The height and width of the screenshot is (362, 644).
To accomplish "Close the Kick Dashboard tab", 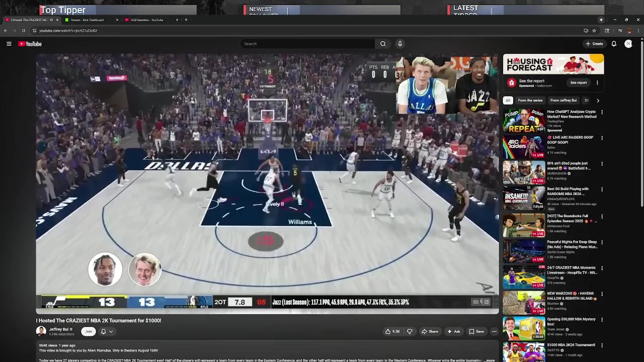I will 117,20.
